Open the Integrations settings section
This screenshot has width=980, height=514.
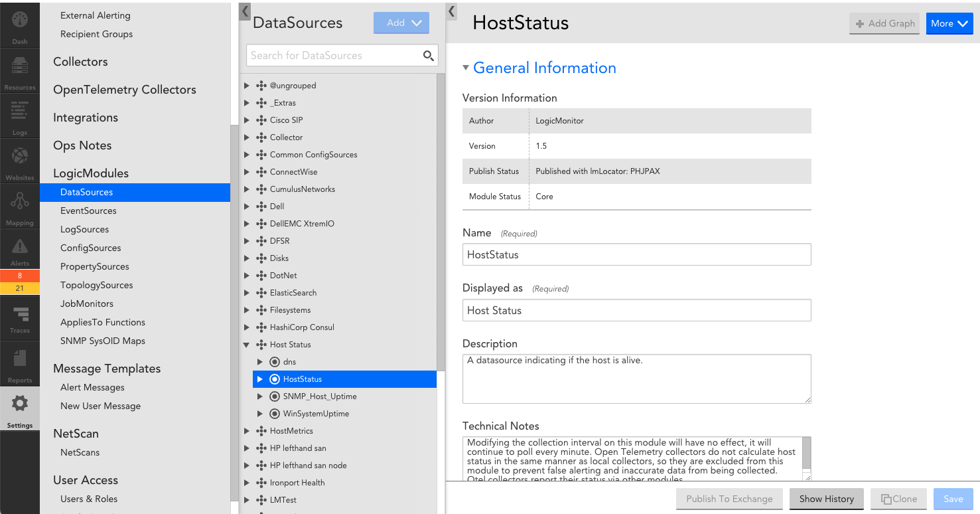point(86,118)
